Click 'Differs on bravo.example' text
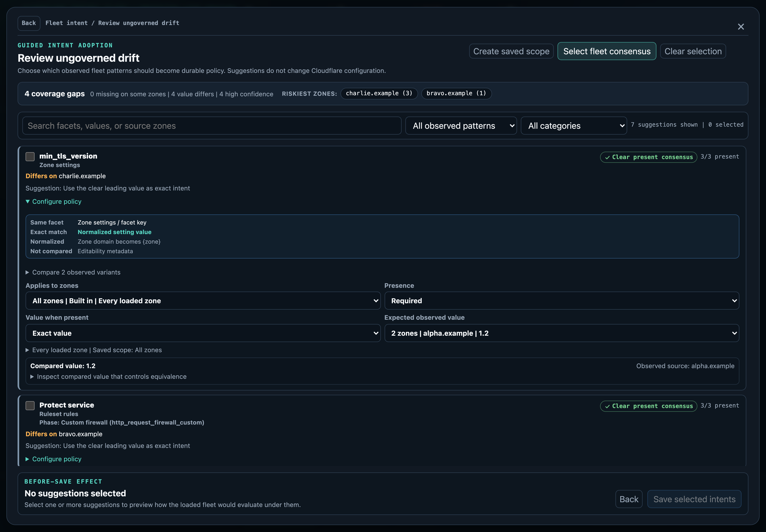 [64, 434]
